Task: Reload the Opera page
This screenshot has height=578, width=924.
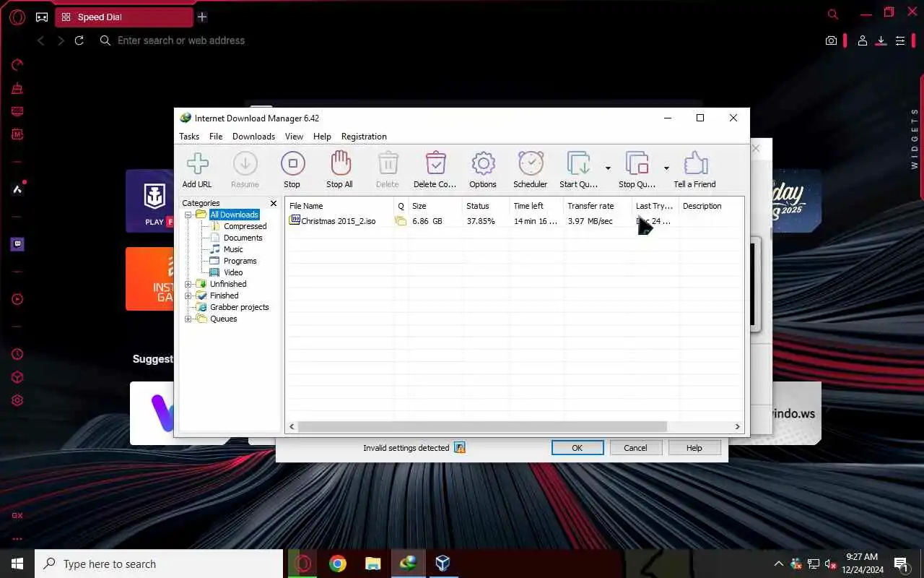Action: (x=79, y=40)
